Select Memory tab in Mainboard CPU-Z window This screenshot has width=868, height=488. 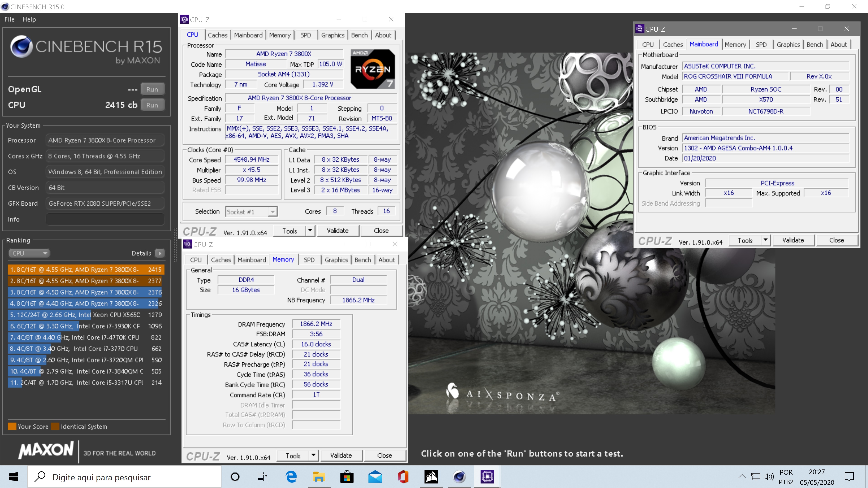tap(735, 45)
